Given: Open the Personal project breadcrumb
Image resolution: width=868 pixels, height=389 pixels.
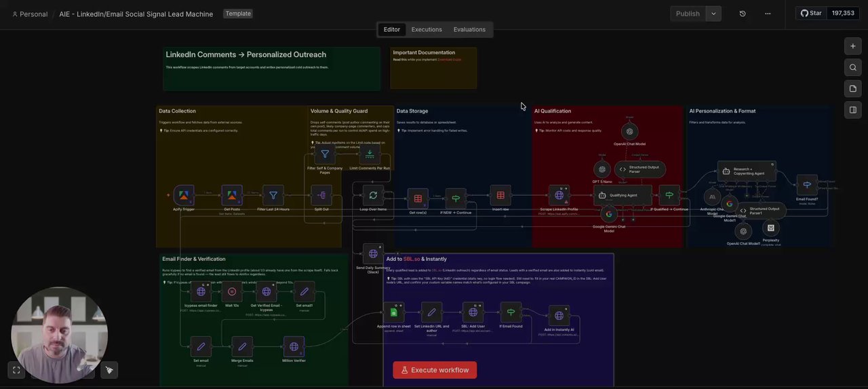Looking at the screenshot, I should coord(29,14).
